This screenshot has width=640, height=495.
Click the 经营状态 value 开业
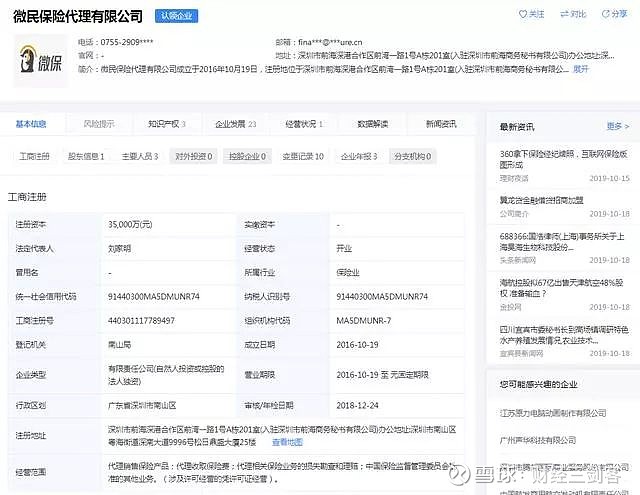click(x=344, y=249)
